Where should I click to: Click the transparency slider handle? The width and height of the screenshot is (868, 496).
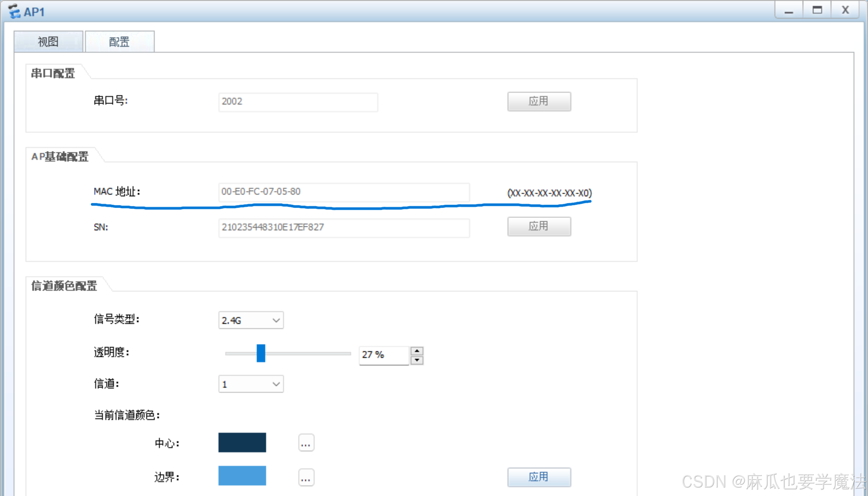pos(261,353)
